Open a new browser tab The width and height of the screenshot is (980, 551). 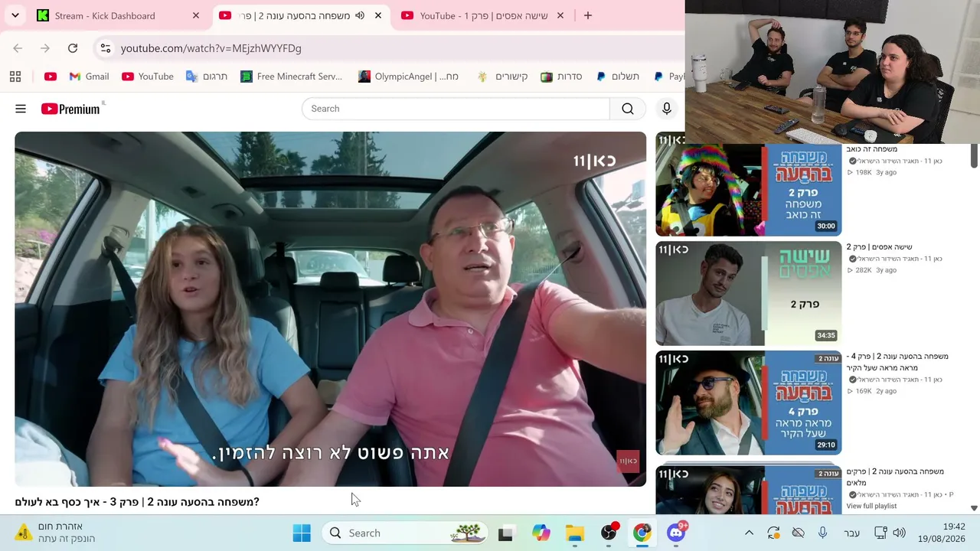click(x=588, y=15)
